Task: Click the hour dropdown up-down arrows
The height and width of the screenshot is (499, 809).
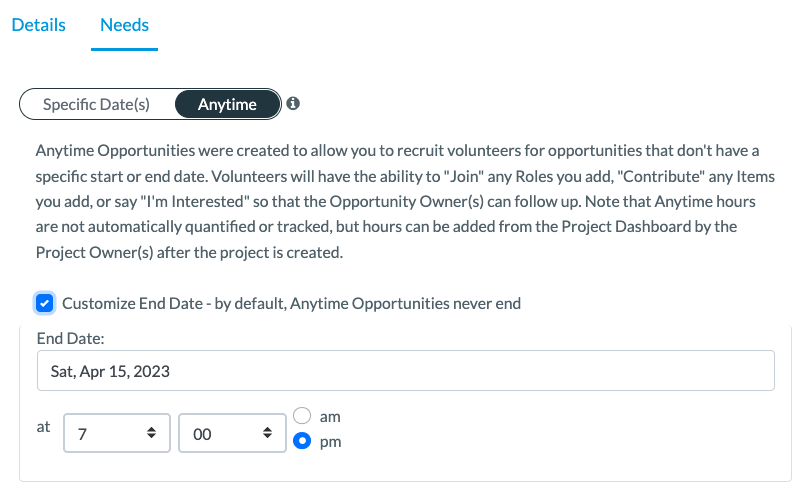Action: [x=151, y=433]
